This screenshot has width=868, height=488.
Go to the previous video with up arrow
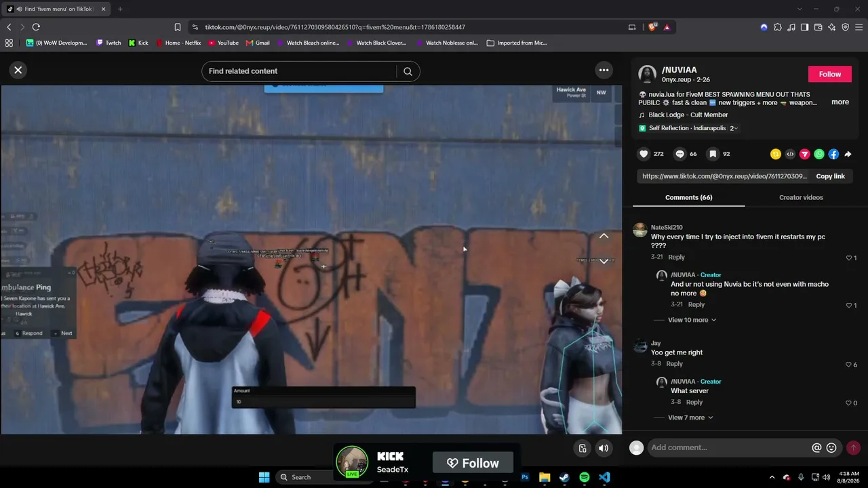[604, 236]
